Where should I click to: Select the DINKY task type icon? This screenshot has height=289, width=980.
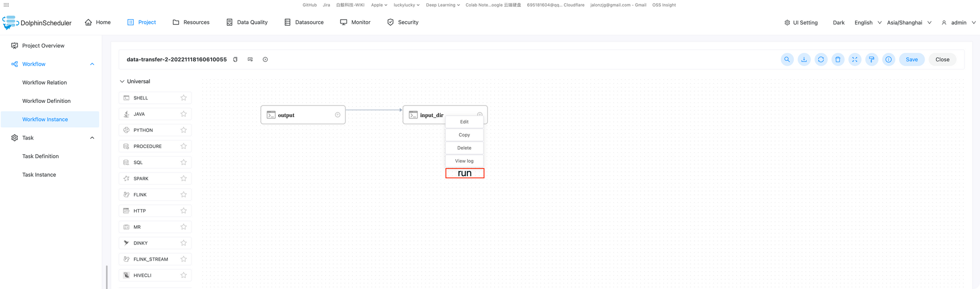(126, 243)
